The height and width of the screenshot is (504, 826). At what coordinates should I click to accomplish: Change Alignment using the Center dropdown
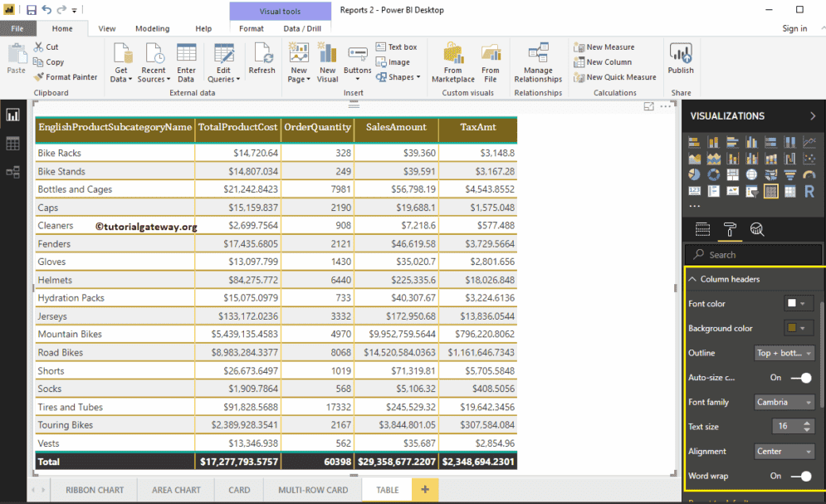tap(784, 451)
